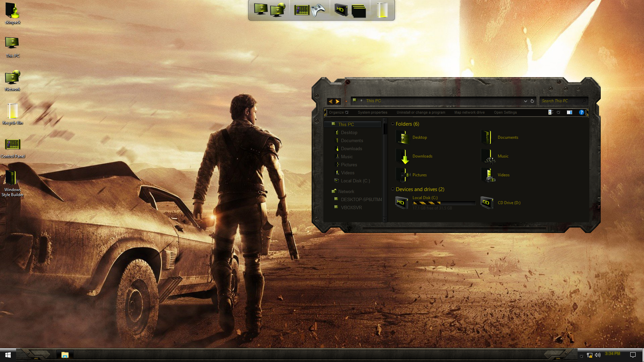Click System properties in command bar
The image size is (644, 362).
click(x=372, y=112)
